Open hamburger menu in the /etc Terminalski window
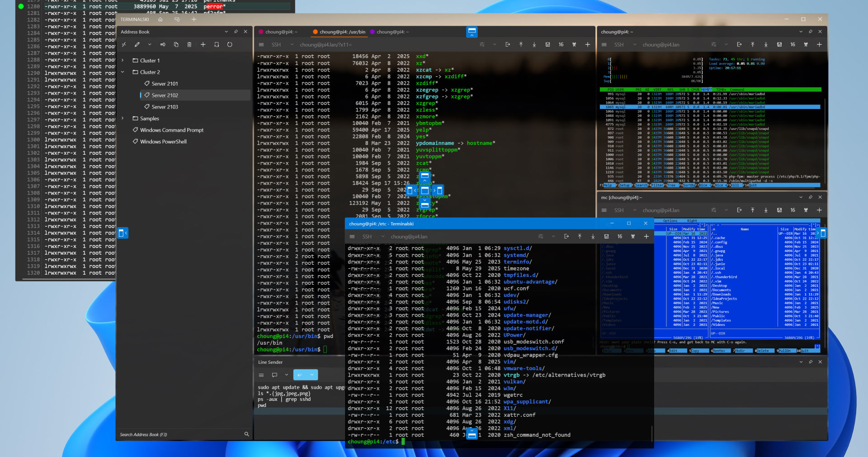868x457 pixels. [352, 237]
